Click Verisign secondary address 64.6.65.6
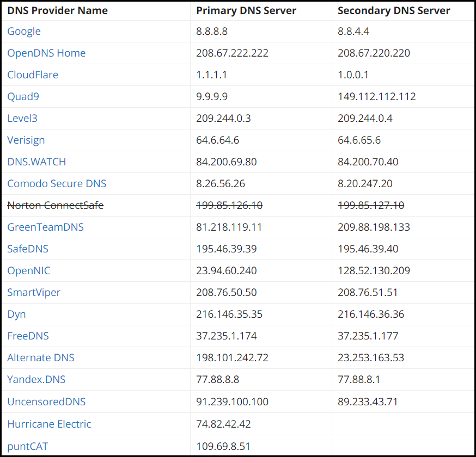476x457 pixels. tap(359, 140)
